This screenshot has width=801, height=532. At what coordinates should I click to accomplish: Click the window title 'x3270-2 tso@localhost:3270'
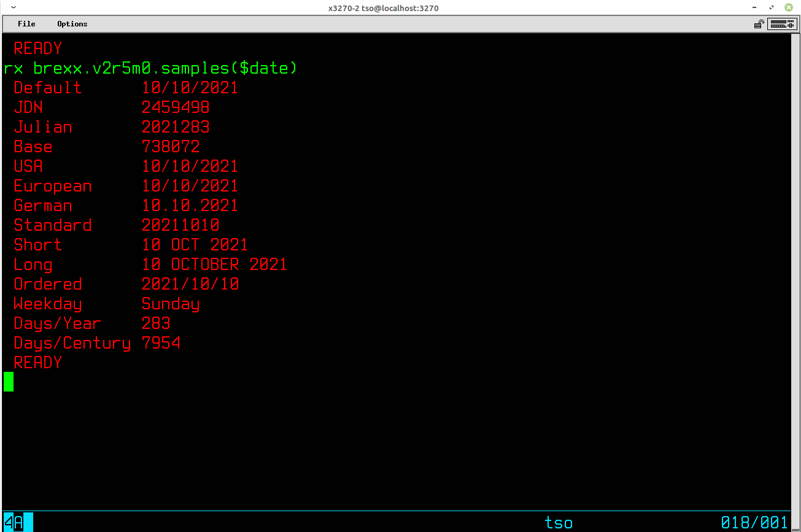(383, 8)
